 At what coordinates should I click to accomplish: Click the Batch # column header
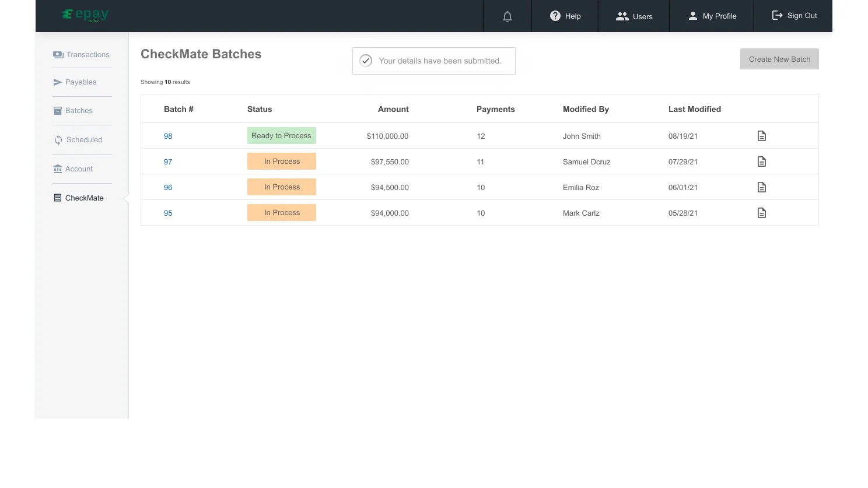pyautogui.click(x=178, y=109)
